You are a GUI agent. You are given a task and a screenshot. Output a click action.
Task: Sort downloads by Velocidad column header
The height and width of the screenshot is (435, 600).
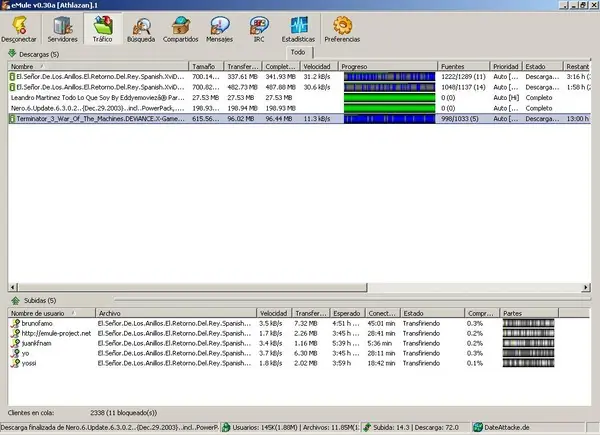pyautogui.click(x=319, y=66)
